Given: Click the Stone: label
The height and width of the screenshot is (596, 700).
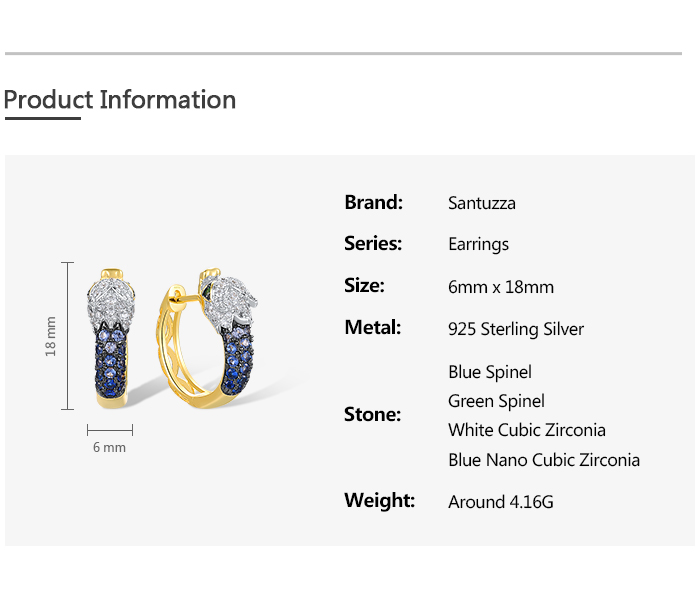Looking at the screenshot, I should [372, 415].
